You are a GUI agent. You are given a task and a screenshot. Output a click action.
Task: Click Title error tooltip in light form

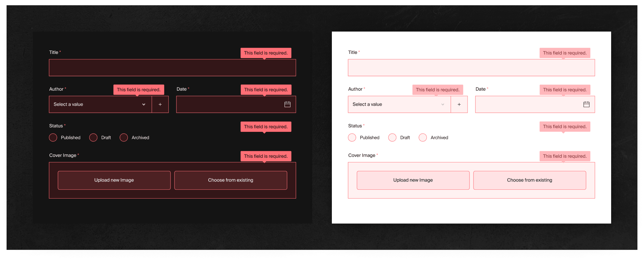565,53
